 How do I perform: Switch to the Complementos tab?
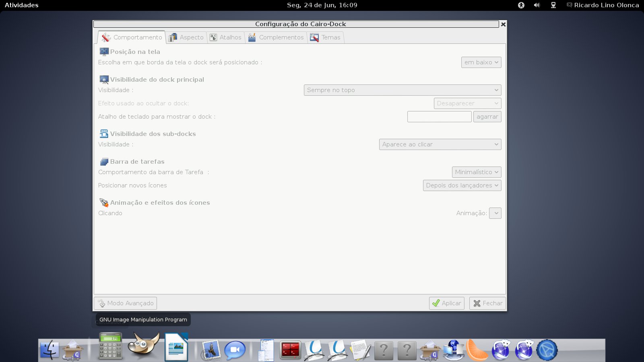click(276, 37)
